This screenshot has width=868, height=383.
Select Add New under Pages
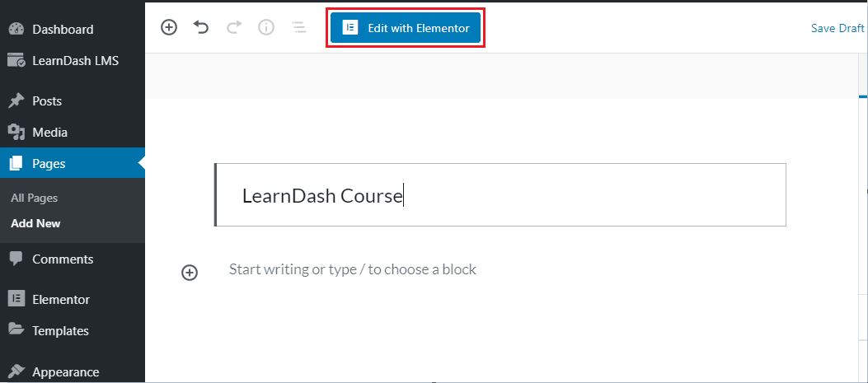pyautogui.click(x=35, y=224)
